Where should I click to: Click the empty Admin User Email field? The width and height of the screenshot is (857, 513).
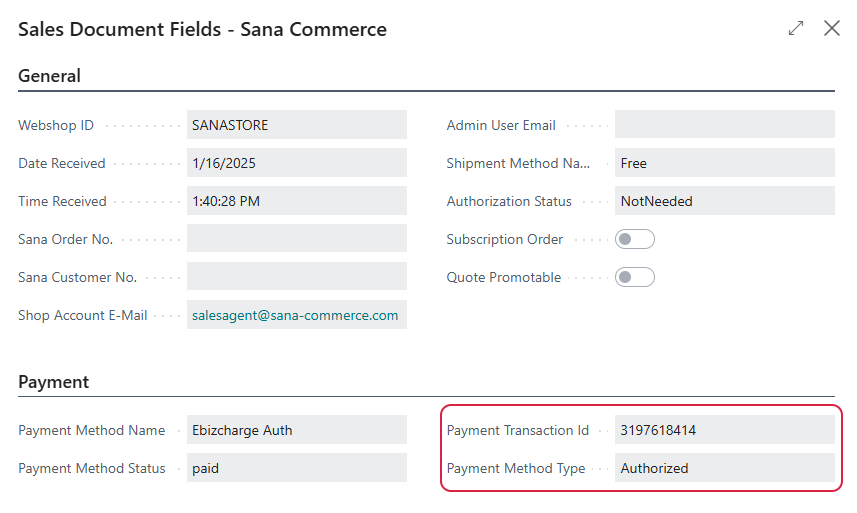tap(725, 125)
